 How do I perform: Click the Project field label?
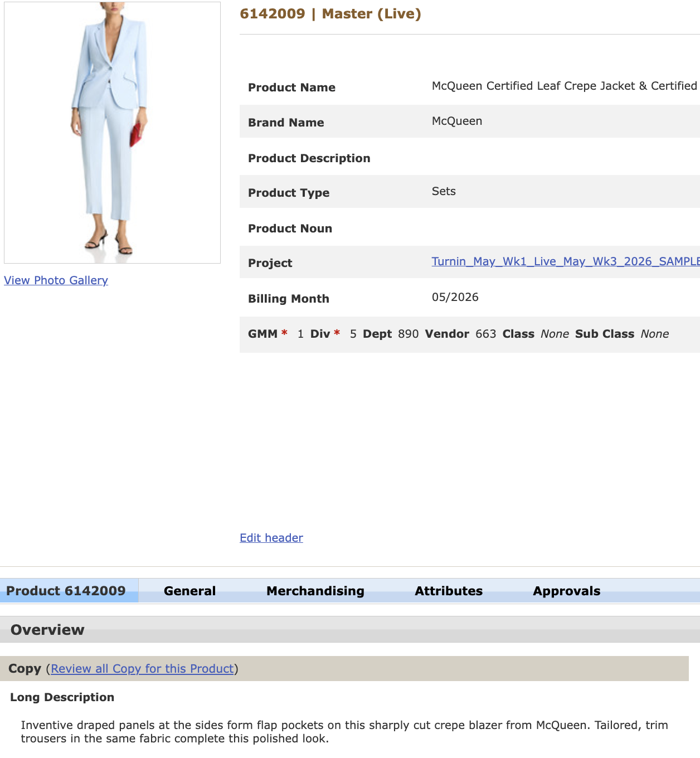pos(270,263)
